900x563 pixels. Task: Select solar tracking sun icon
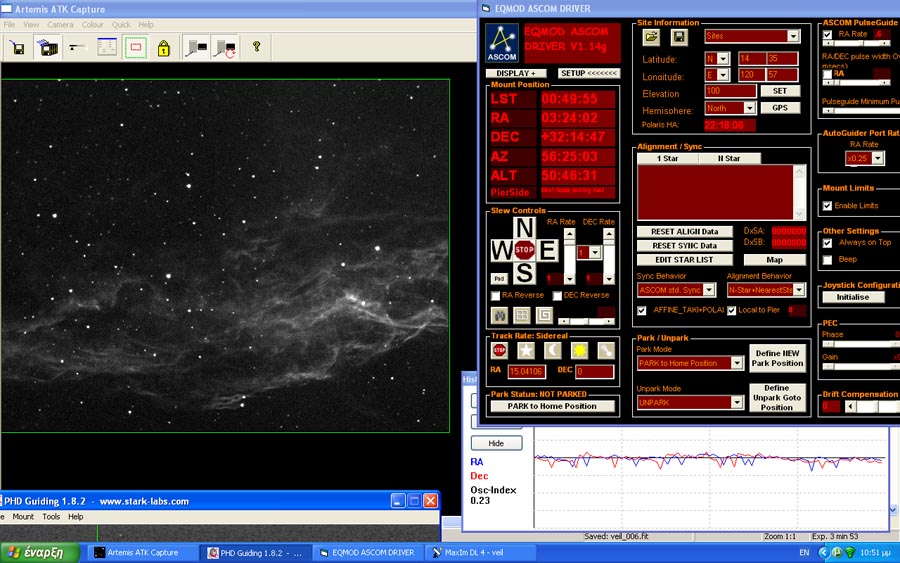point(579,350)
